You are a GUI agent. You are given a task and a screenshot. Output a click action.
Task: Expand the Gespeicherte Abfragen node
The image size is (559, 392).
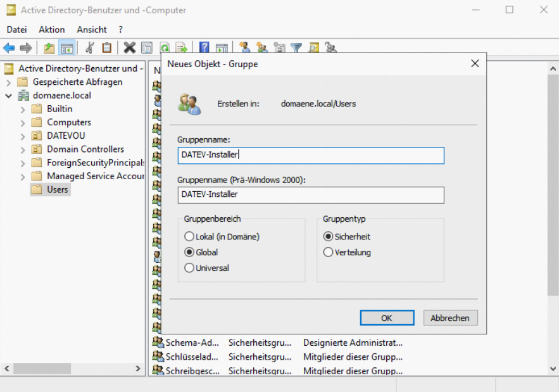[x=8, y=82]
